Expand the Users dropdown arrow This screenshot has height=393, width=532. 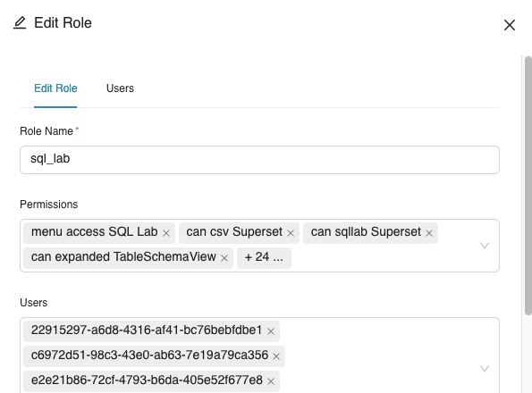[x=485, y=369]
